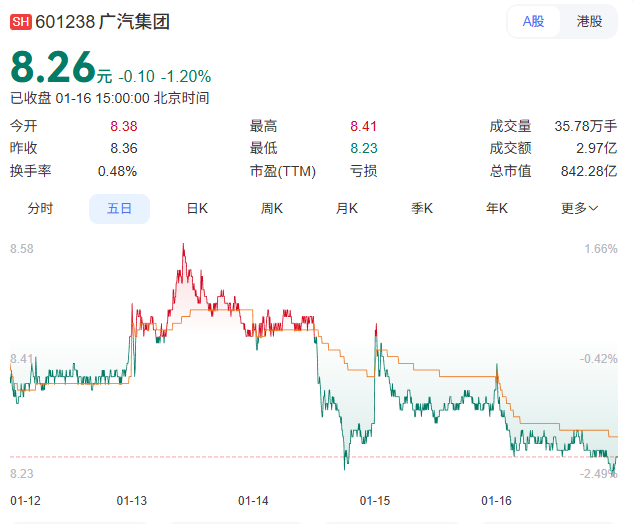
Task: Click the 01-15 date marker on chart axis
Action: pyautogui.click(x=375, y=500)
